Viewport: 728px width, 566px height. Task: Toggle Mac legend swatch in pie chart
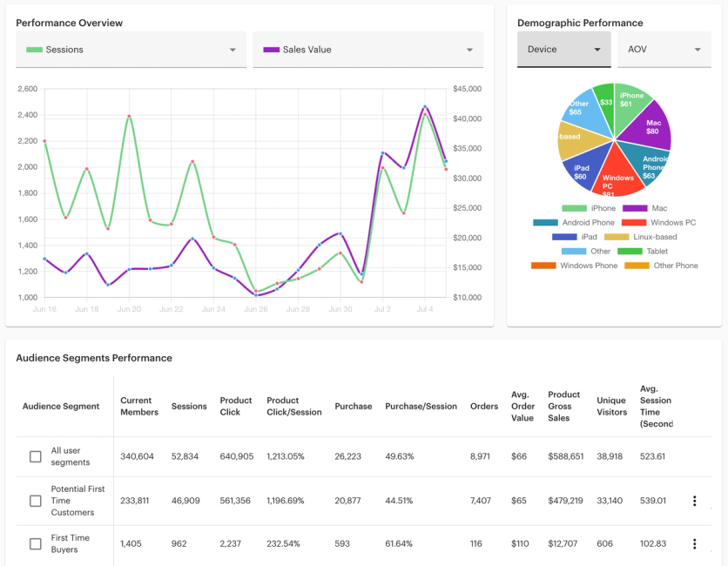point(635,208)
